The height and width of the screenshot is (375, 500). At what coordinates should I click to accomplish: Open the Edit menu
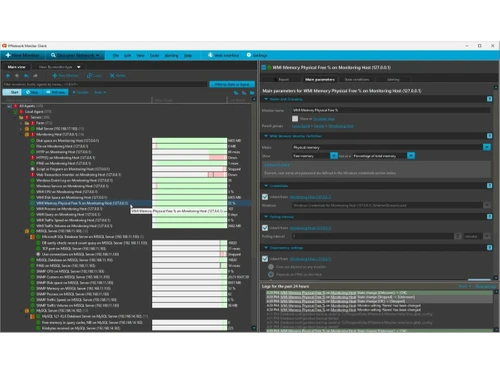[128, 56]
